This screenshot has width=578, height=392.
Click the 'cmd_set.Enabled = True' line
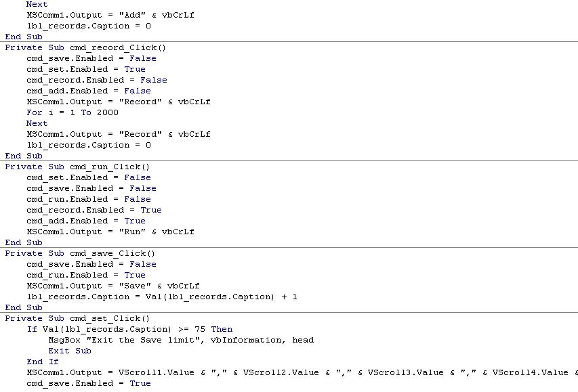(86, 69)
